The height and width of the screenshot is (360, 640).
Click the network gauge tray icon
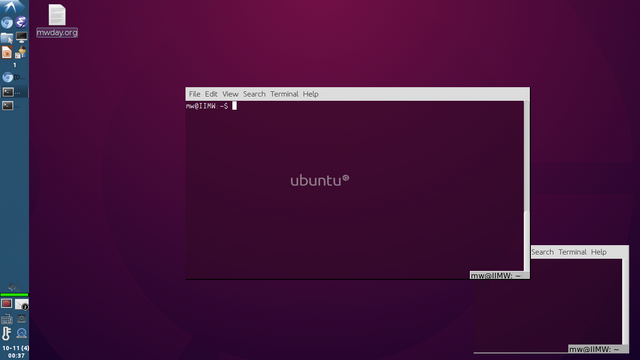[22, 333]
